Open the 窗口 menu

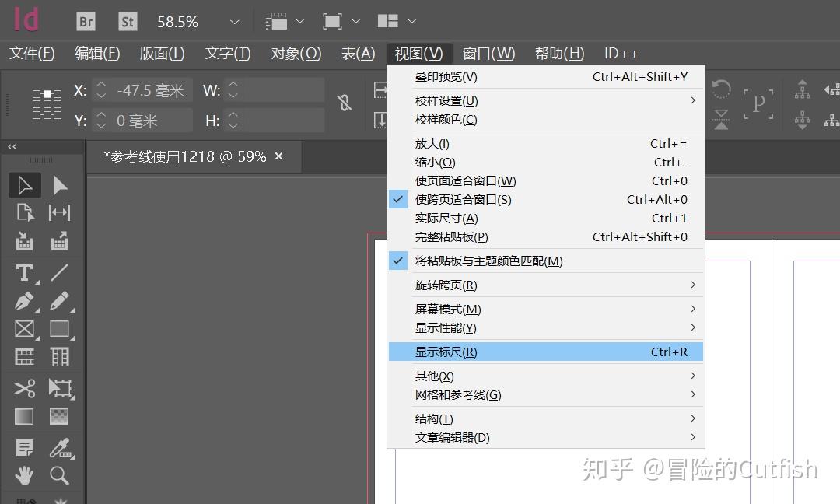(x=488, y=53)
